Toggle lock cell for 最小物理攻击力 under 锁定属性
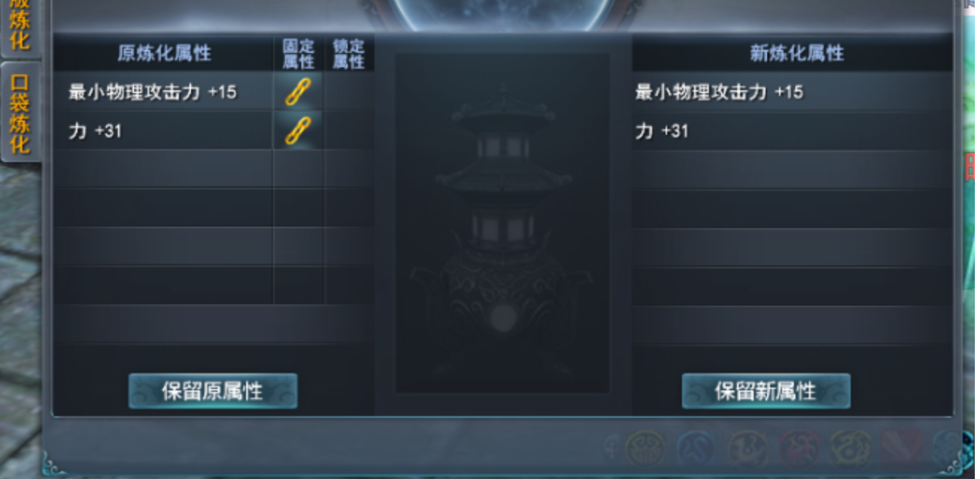 [x=349, y=92]
